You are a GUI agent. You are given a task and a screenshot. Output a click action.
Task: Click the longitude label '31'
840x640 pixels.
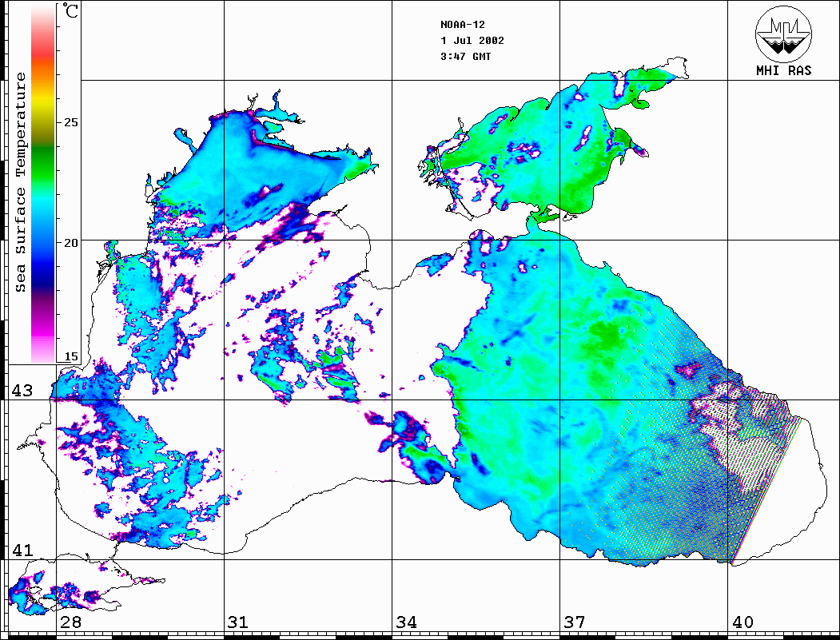point(238,622)
